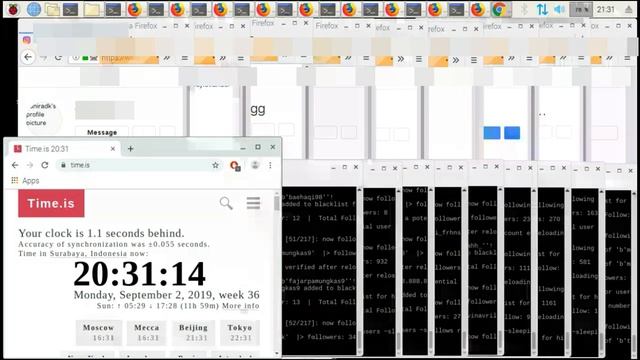640x360 pixels.
Task: Select the Tokyo city tile
Action: (x=240, y=332)
